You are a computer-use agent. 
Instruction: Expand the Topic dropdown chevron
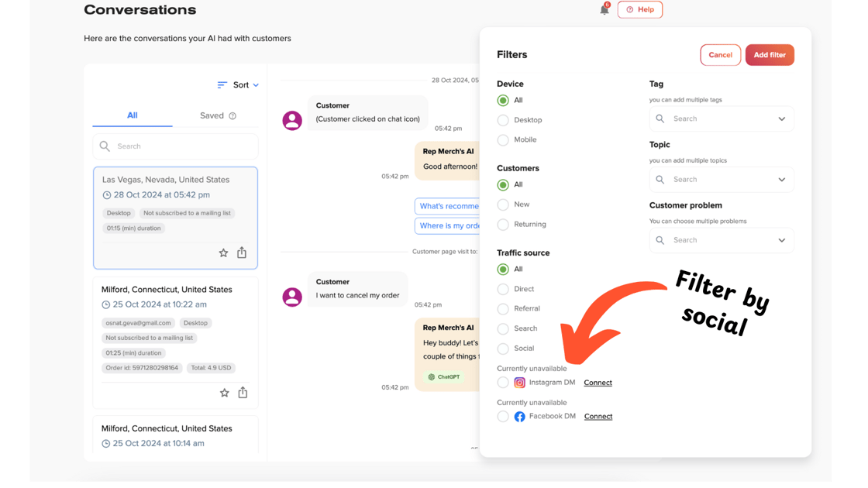click(x=782, y=179)
